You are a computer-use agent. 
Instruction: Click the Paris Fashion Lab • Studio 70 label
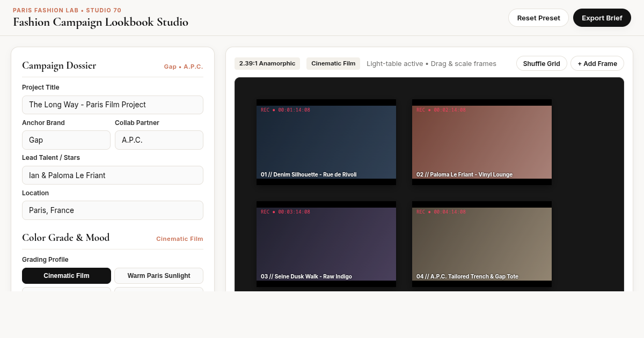[x=67, y=10]
